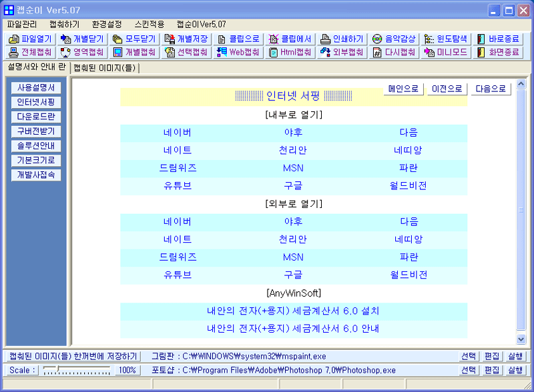534x392 pixels.
Task: Click 선택 button for 그림판 row
Action: (x=469, y=356)
